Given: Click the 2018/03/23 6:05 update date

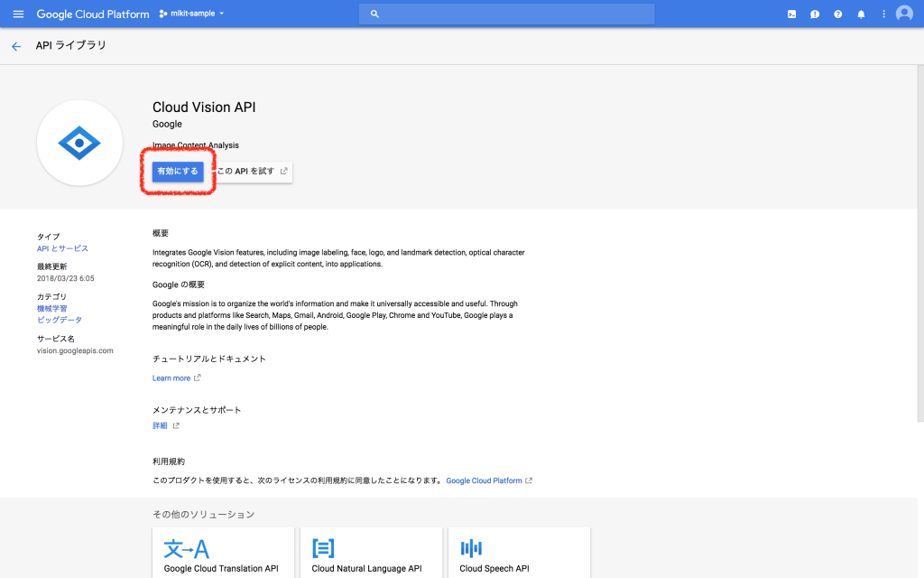Looking at the screenshot, I should tap(65, 278).
